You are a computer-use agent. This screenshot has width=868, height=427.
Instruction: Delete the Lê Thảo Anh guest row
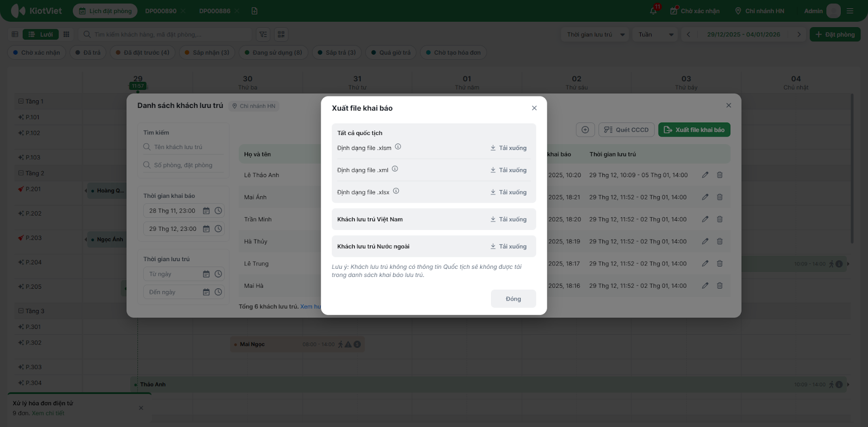pos(720,174)
